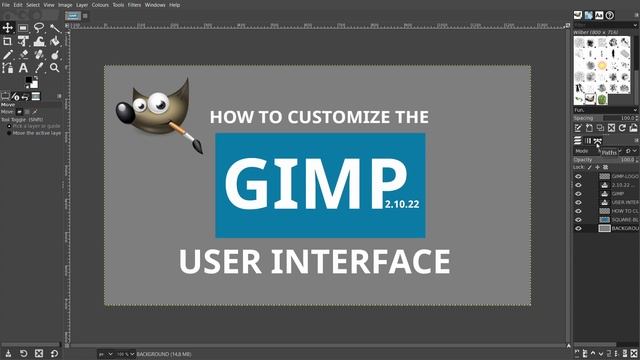Set Move mode to layer
Viewport: 640px width, 360px height.
19,112
